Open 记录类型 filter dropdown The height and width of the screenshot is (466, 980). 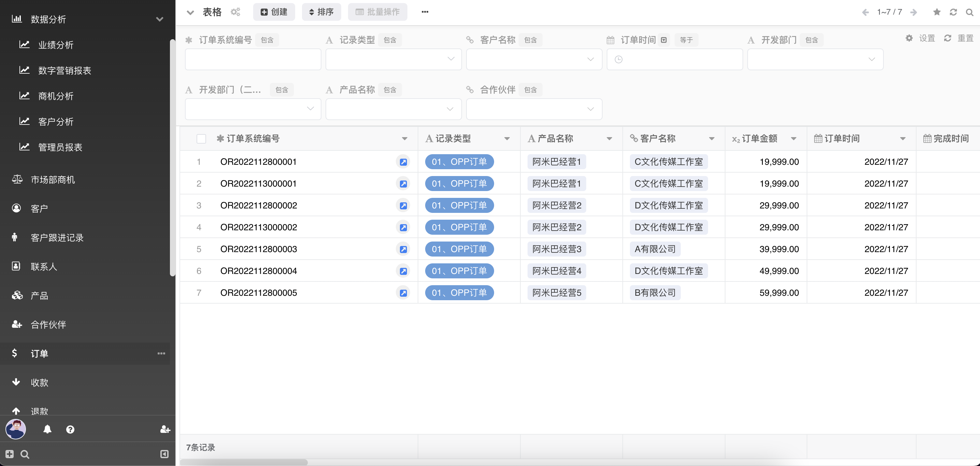[394, 59]
